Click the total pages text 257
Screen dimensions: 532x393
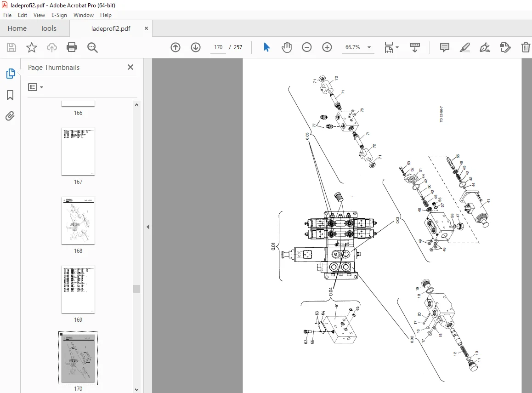[238, 47]
